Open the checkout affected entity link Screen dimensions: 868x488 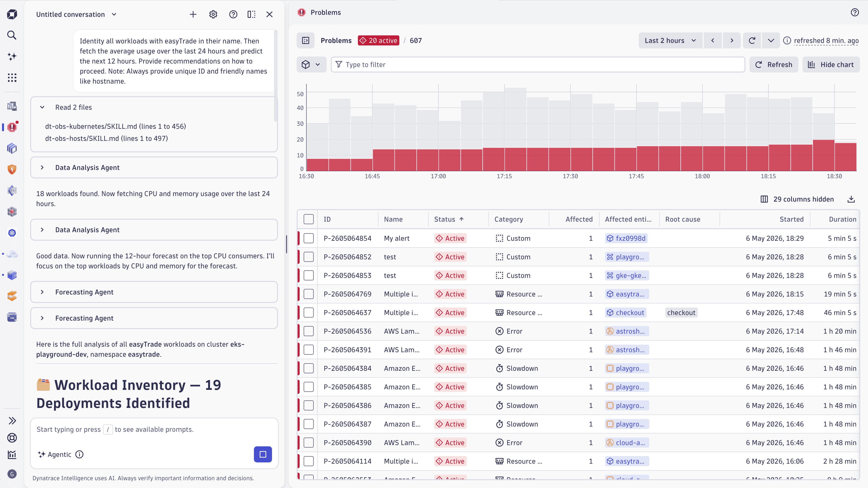click(625, 313)
